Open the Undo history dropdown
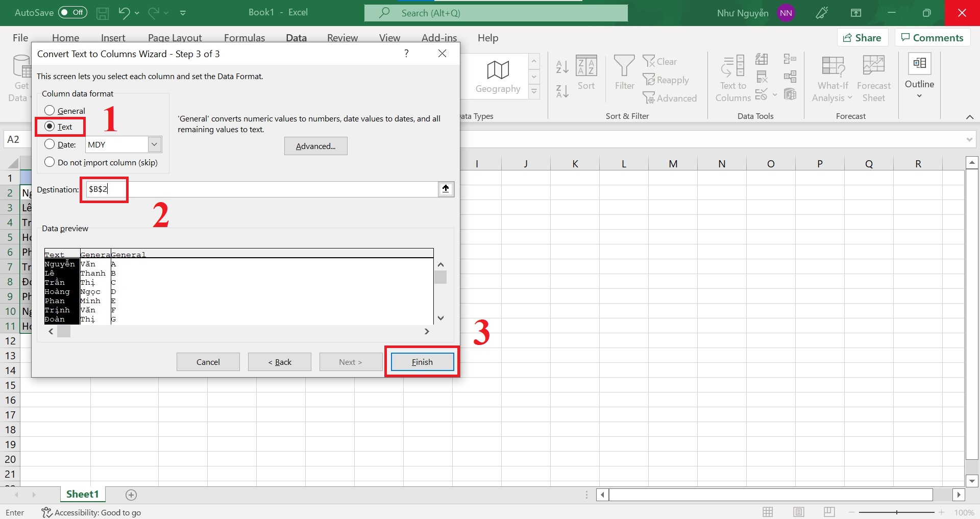 [136, 13]
